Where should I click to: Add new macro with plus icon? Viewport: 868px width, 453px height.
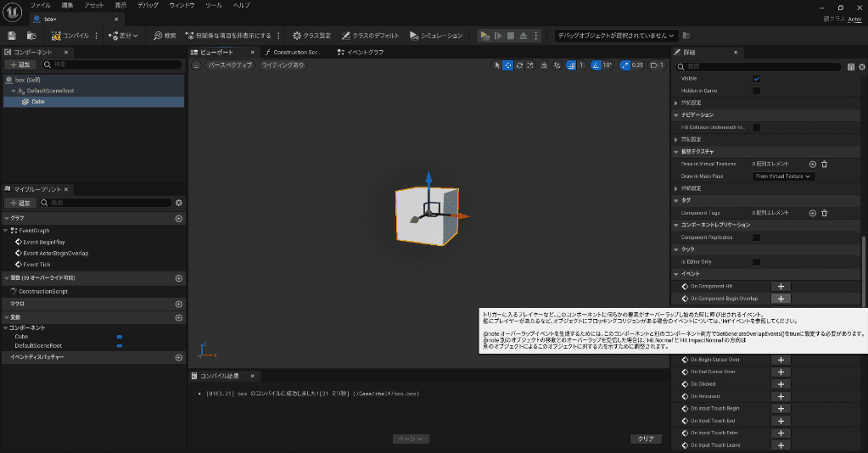(179, 304)
